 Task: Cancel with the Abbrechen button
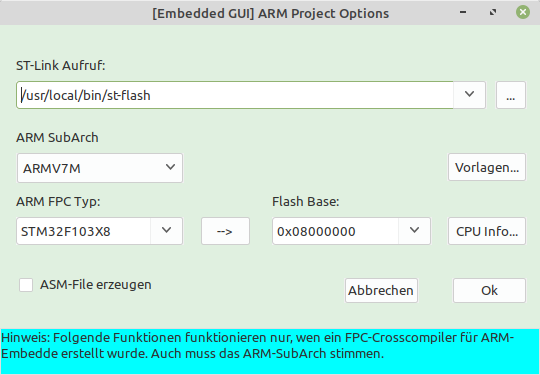381,291
